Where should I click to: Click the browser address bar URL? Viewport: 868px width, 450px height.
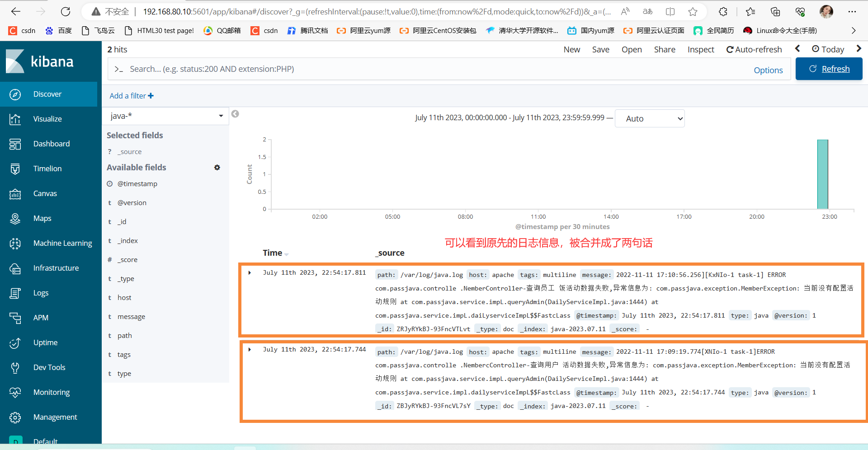(377, 12)
